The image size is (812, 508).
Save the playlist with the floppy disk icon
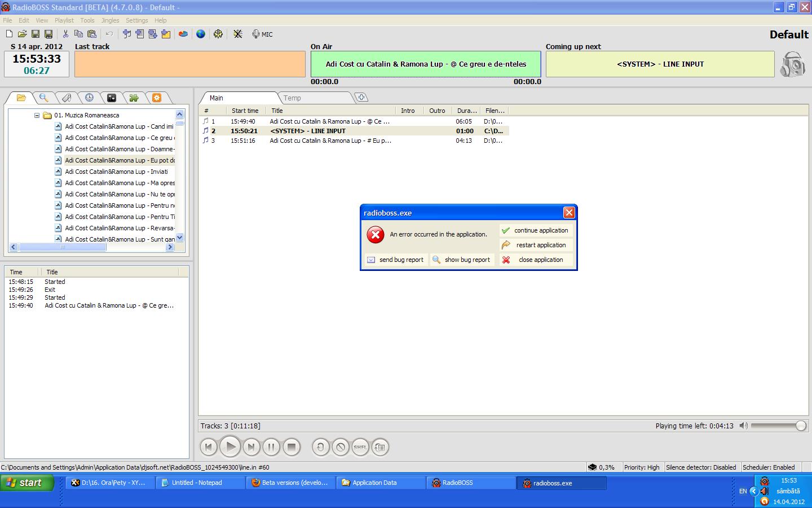click(x=36, y=34)
